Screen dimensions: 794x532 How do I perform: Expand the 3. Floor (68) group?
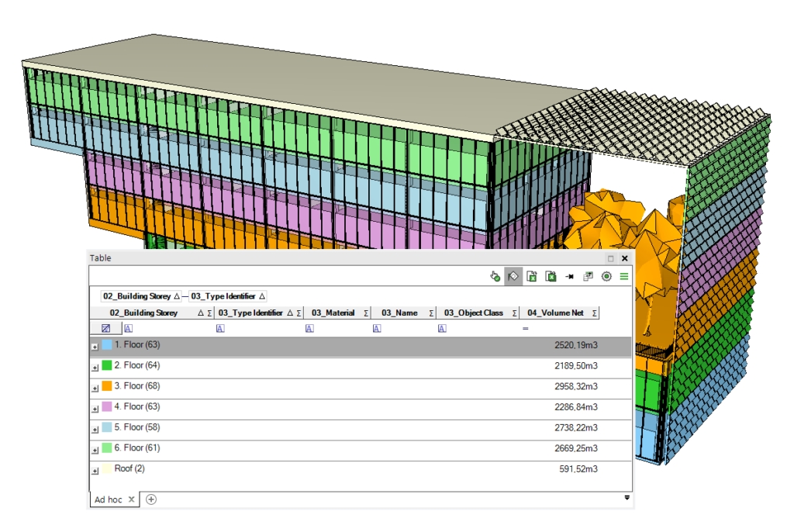(95, 388)
